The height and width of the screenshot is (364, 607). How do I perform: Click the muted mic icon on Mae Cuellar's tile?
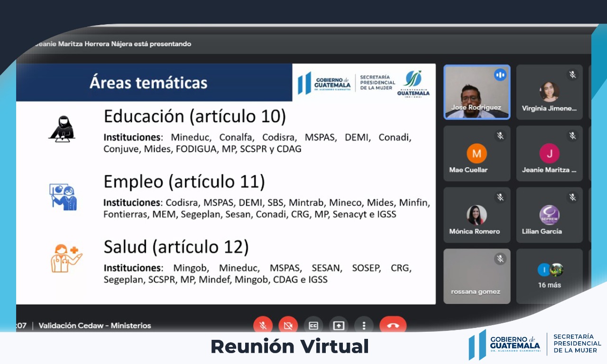[x=500, y=136]
